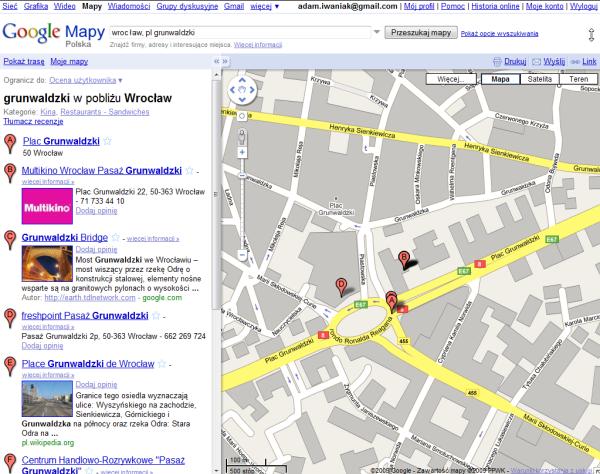Click the Multikino logo thumbnail
Image resolution: width=600 pixels, height=474 pixels.
pos(47,206)
